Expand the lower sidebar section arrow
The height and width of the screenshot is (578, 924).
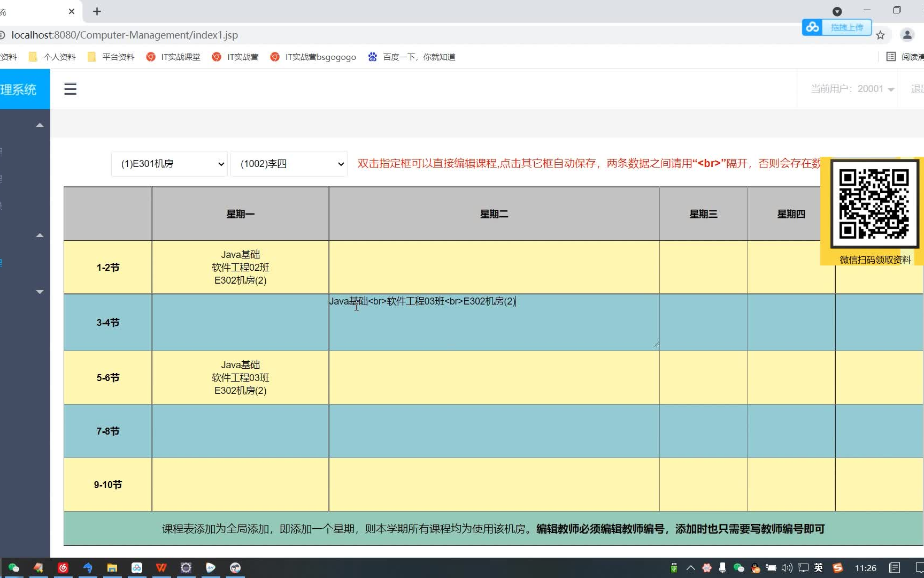pyautogui.click(x=40, y=292)
